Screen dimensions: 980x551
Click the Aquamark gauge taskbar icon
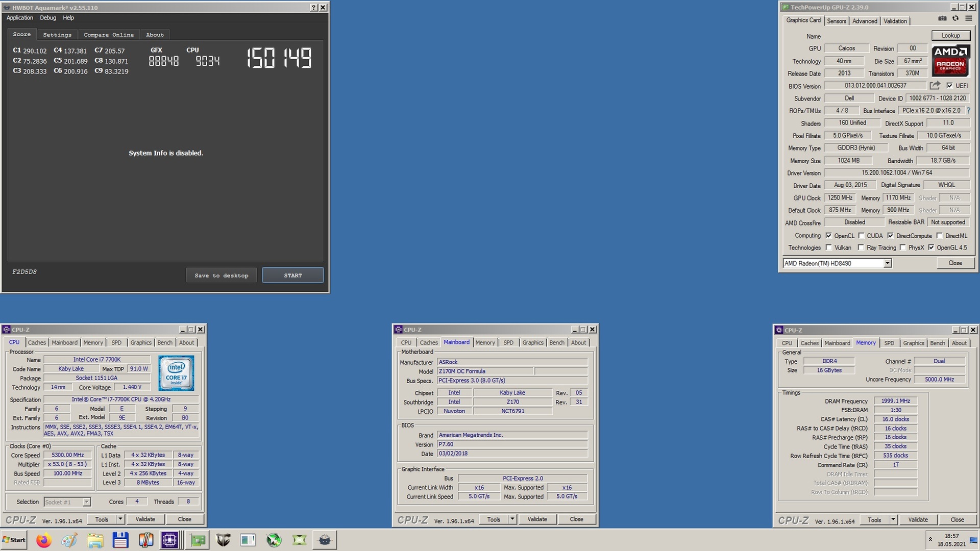pos(325,540)
